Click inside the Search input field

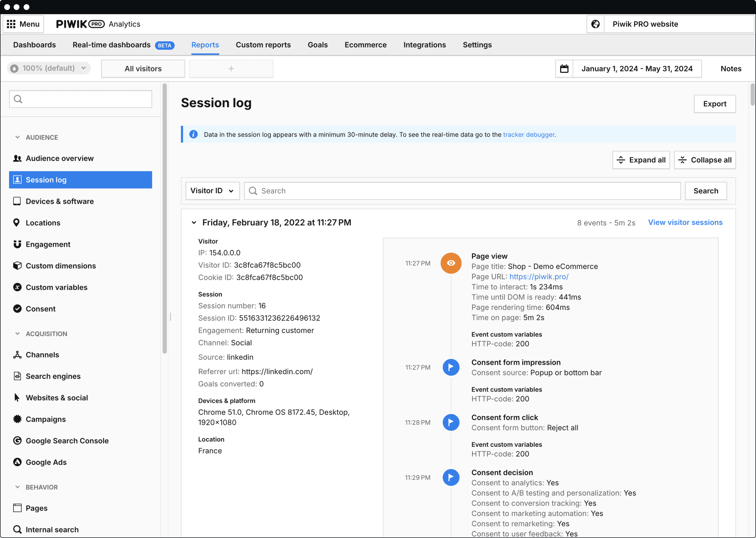(364, 190)
